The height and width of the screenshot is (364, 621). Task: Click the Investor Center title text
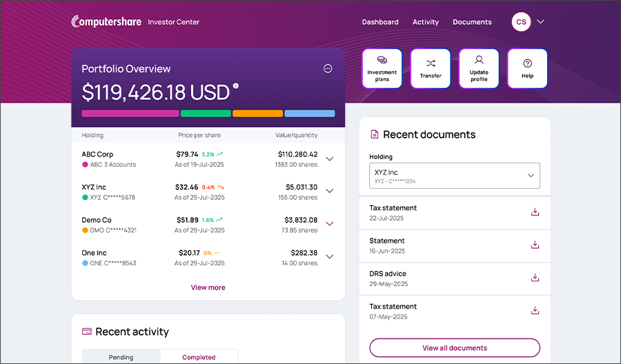(x=173, y=22)
